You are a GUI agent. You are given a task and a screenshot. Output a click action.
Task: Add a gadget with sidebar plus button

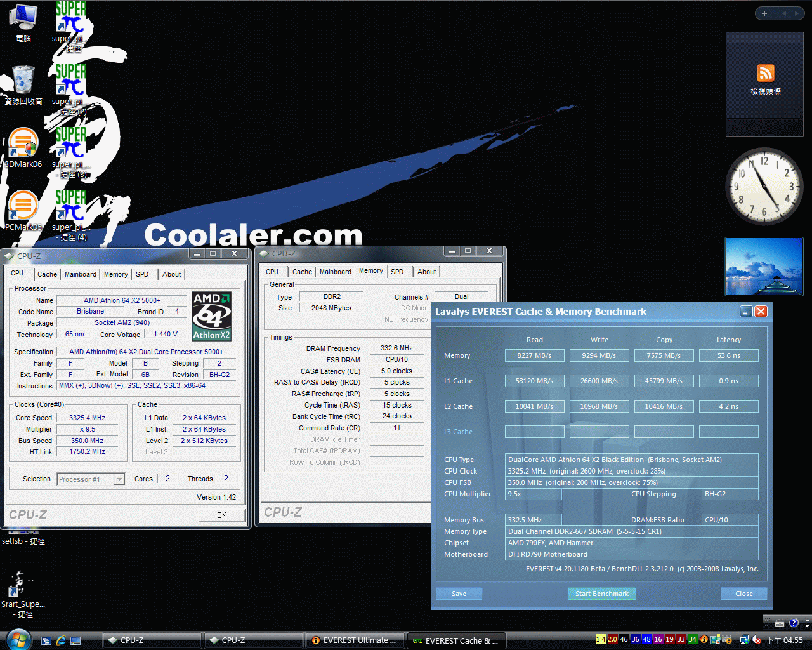764,13
